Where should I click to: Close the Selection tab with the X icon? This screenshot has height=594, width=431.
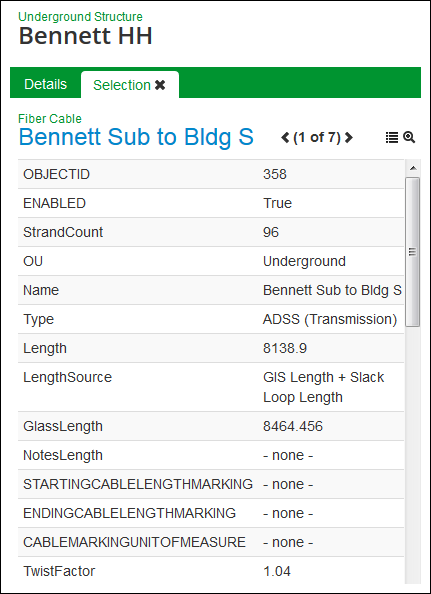tap(160, 85)
